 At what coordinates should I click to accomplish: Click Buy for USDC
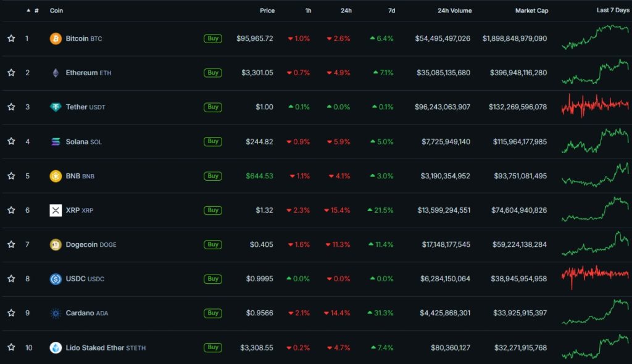click(x=213, y=279)
